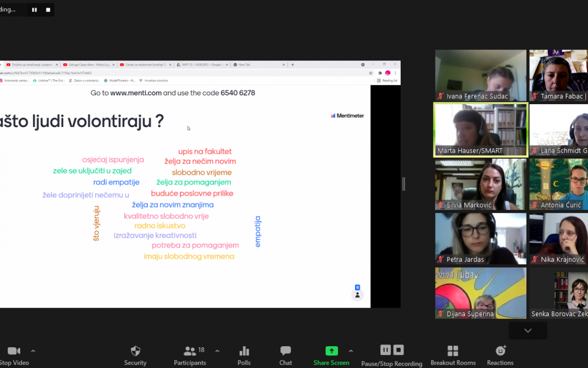Select Marta Hauser/SMART video tile
The height and width of the screenshot is (368, 588).
[481, 130]
